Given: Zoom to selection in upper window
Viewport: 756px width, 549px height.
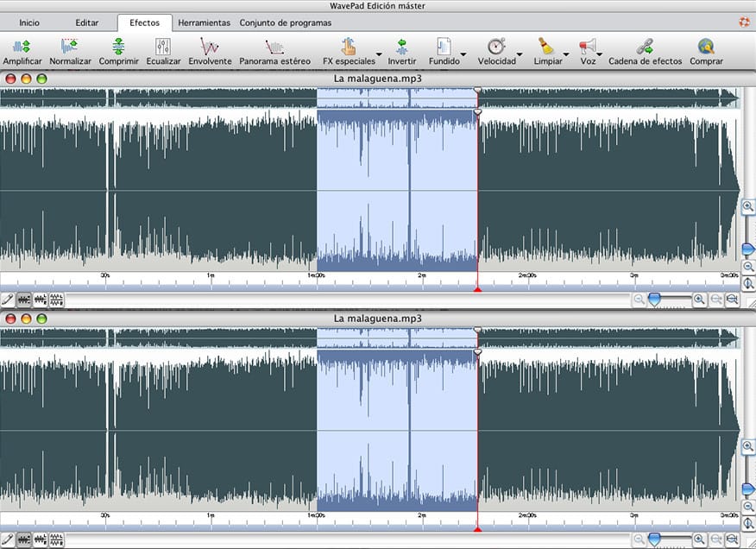Looking at the screenshot, I should click(716, 300).
